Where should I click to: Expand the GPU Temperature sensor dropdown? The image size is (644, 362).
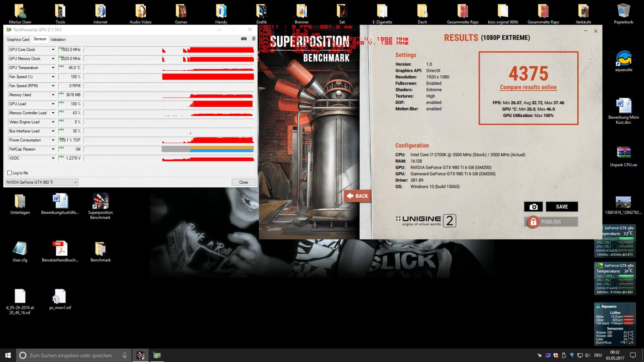53,68
